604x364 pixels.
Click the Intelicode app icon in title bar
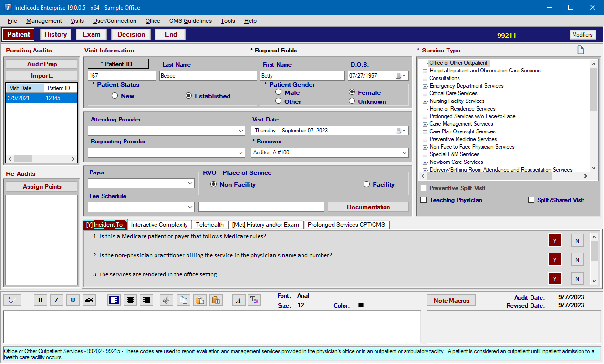[8, 8]
